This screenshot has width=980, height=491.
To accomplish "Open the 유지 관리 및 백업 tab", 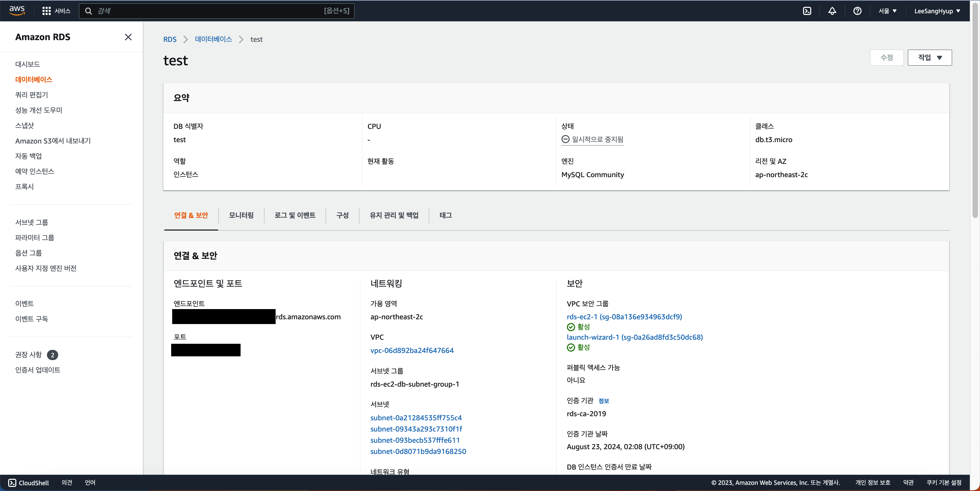I will [x=394, y=216].
